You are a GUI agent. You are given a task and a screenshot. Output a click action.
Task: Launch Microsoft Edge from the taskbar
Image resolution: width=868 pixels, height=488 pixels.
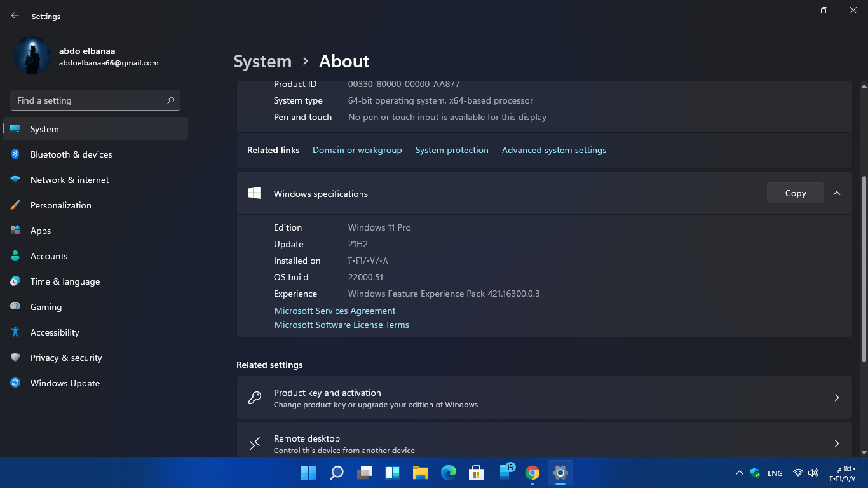pos(449,473)
